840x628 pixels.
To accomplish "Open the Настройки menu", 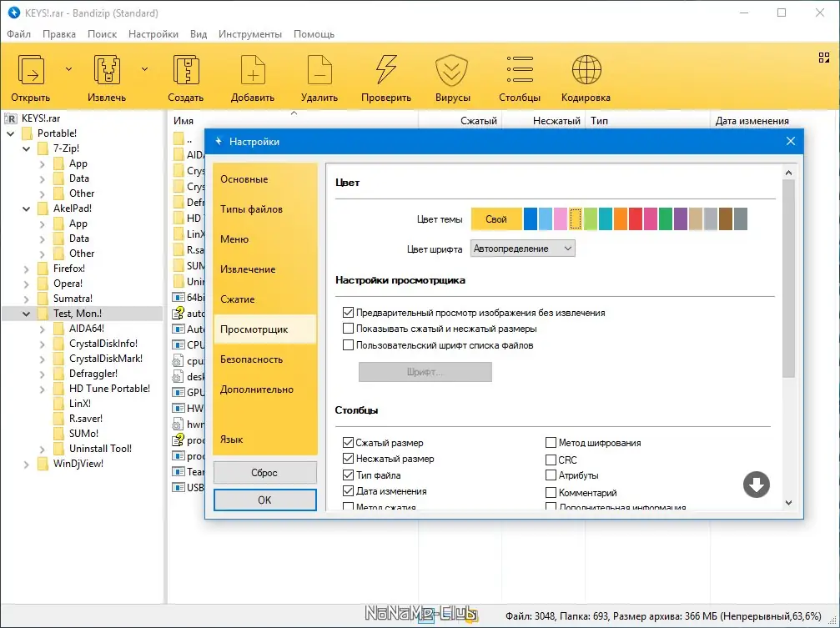I will [153, 33].
